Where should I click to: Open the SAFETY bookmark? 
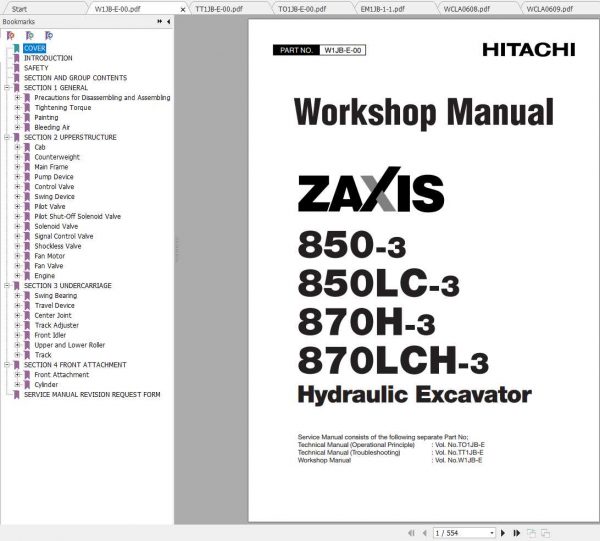pos(36,68)
